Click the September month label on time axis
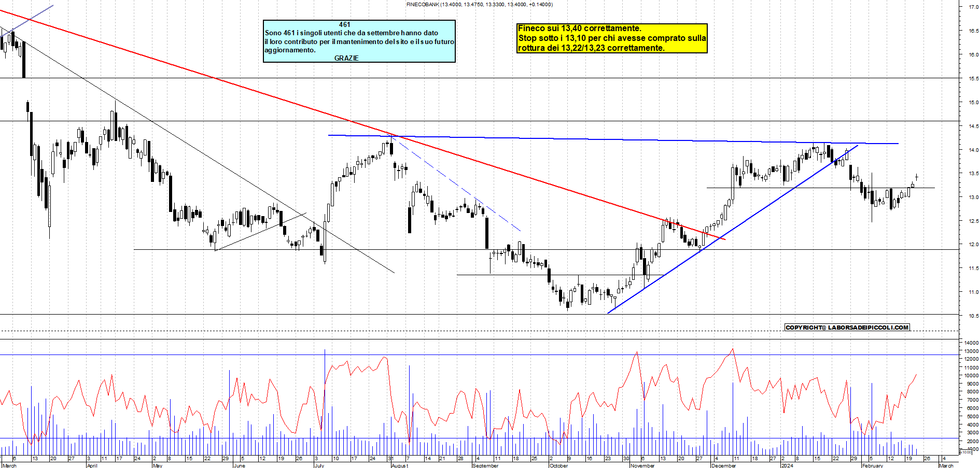The width and height of the screenshot is (980, 468). click(x=485, y=465)
